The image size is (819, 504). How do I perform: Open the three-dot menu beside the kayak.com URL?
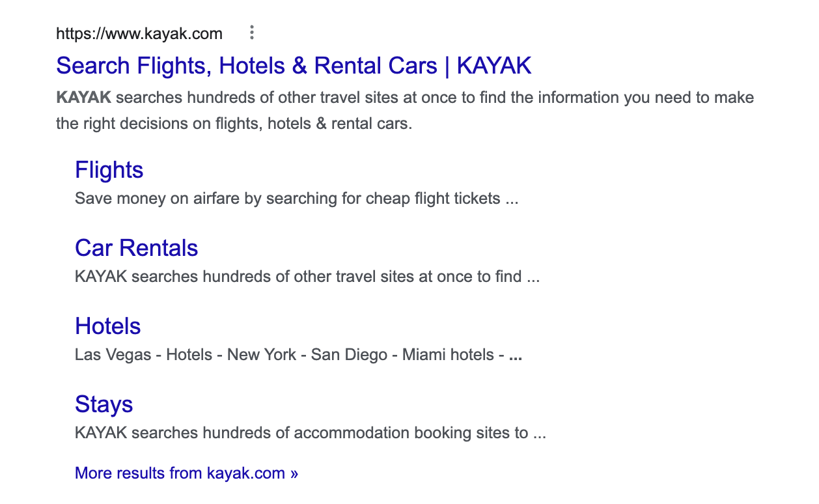[251, 33]
